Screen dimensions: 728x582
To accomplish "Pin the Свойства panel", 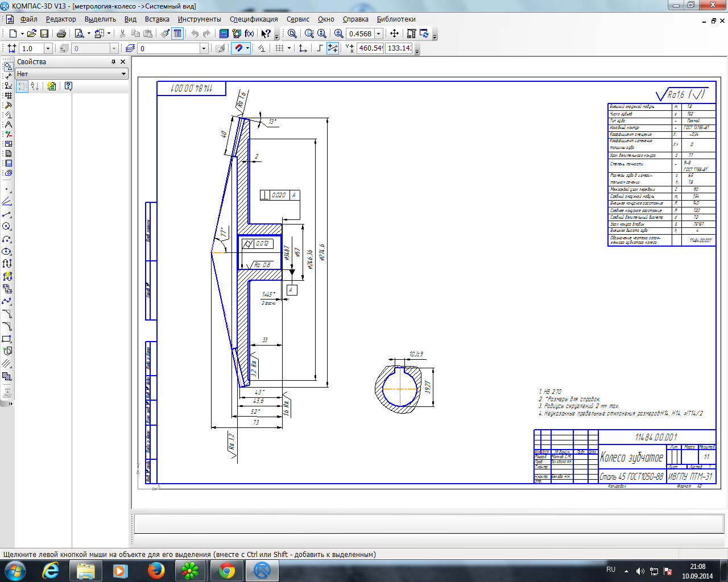I will [x=113, y=61].
